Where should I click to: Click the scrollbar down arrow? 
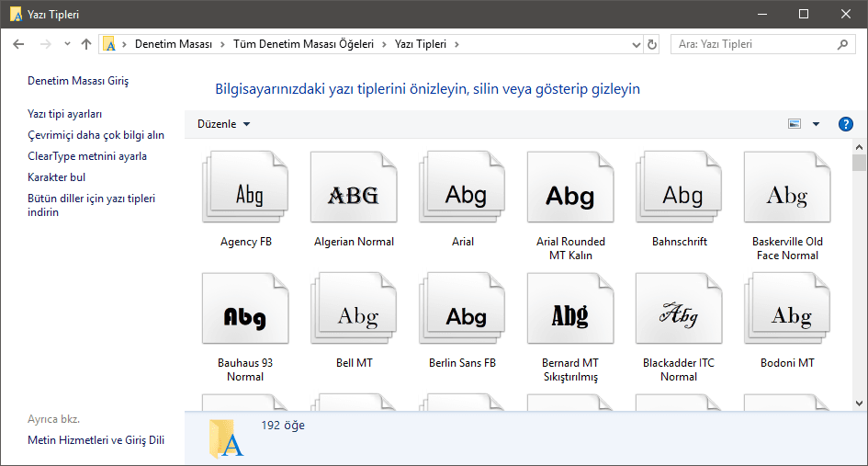coord(859,403)
